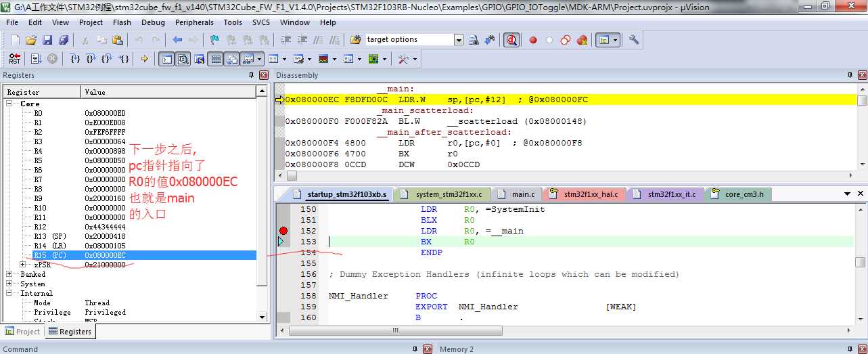Click the Register column header

pyautogui.click(x=42, y=91)
